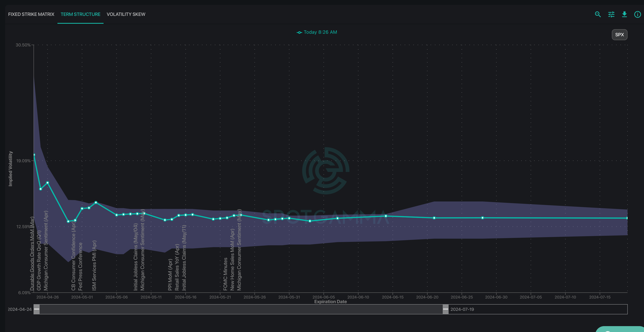Click the chat widget bubble in the bottom corner
The image size is (644, 332).
(620, 329)
